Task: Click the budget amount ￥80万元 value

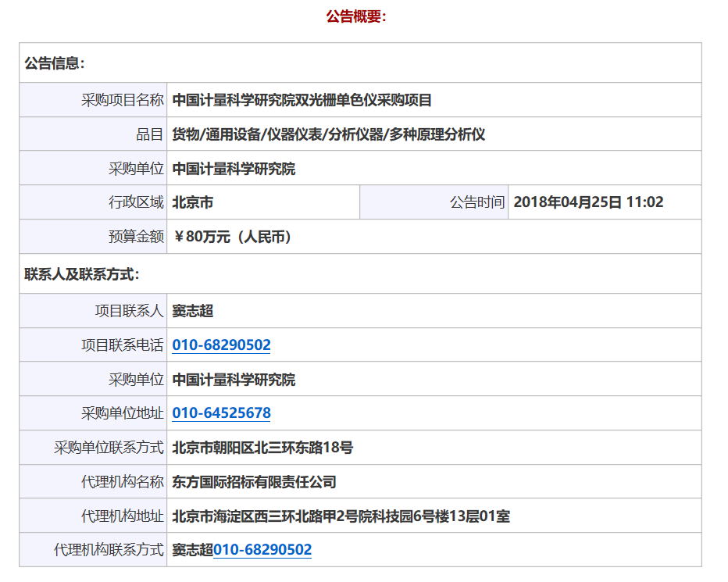Action: coord(232,237)
